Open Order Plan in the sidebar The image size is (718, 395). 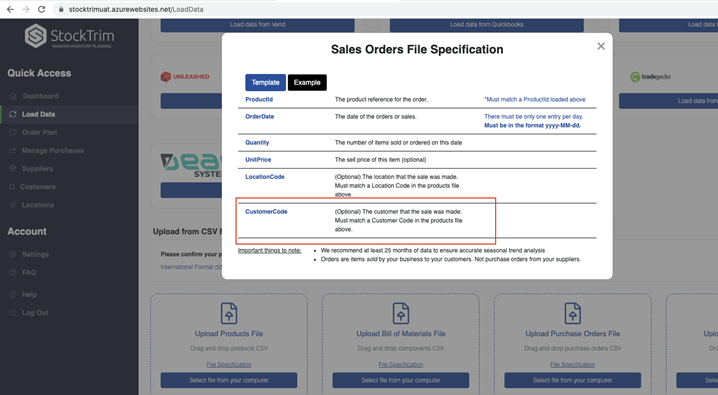coord(39,132)
